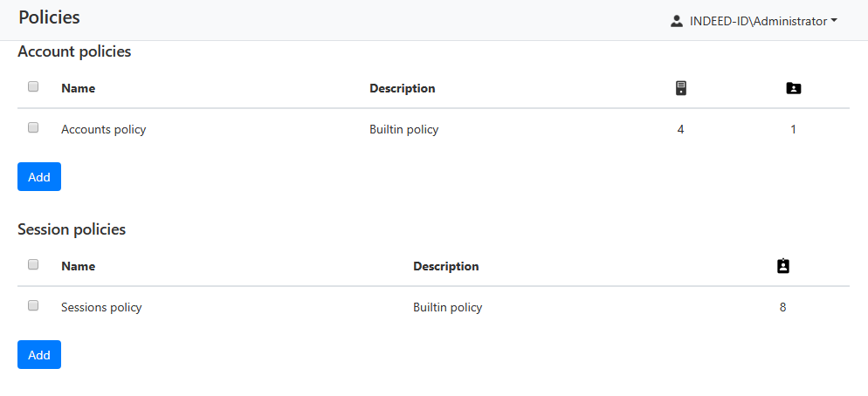Check the Accounts policy row checkbox
This screenshot has width=868, height=396.
pos(33,127)
